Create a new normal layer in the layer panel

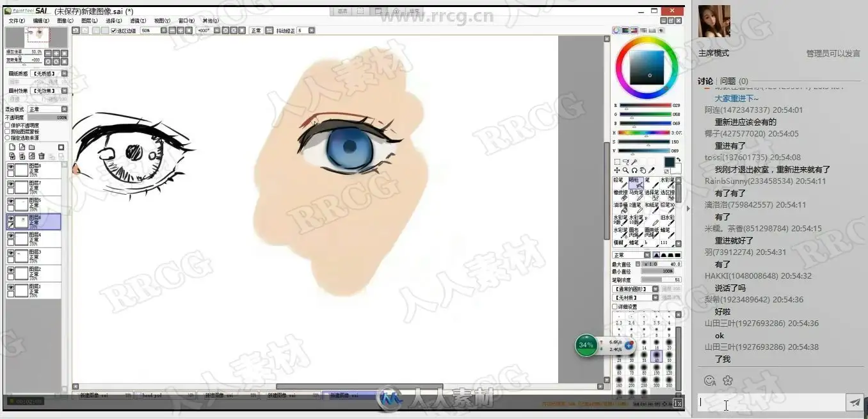click(x=12, y=147)
